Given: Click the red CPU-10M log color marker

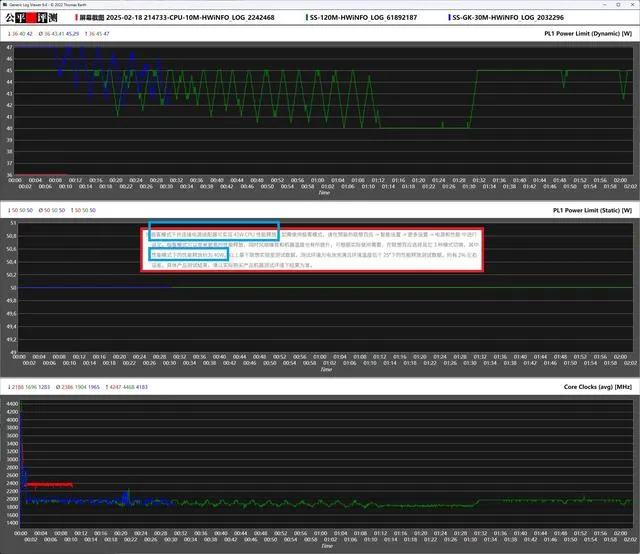Looking at the screenshot, I should [x=79, y=17].
